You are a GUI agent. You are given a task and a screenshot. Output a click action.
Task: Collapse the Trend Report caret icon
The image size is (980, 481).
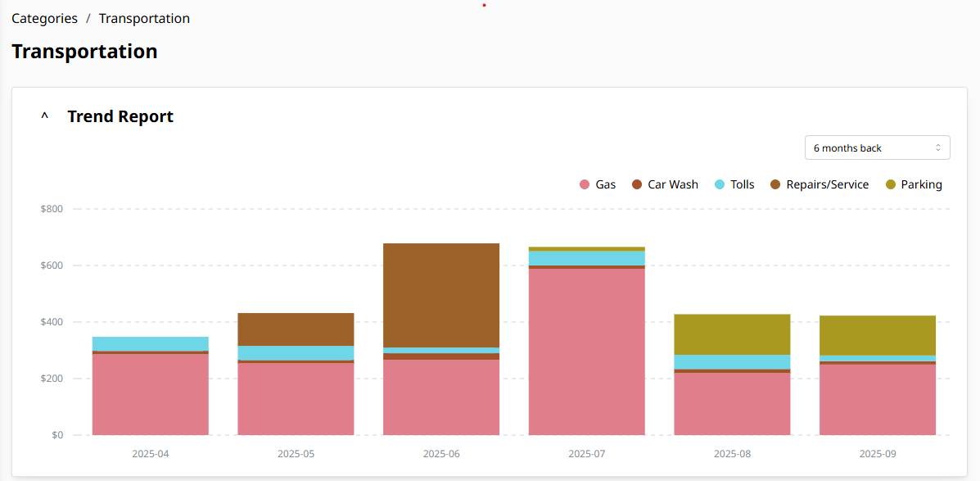(44, 116)
